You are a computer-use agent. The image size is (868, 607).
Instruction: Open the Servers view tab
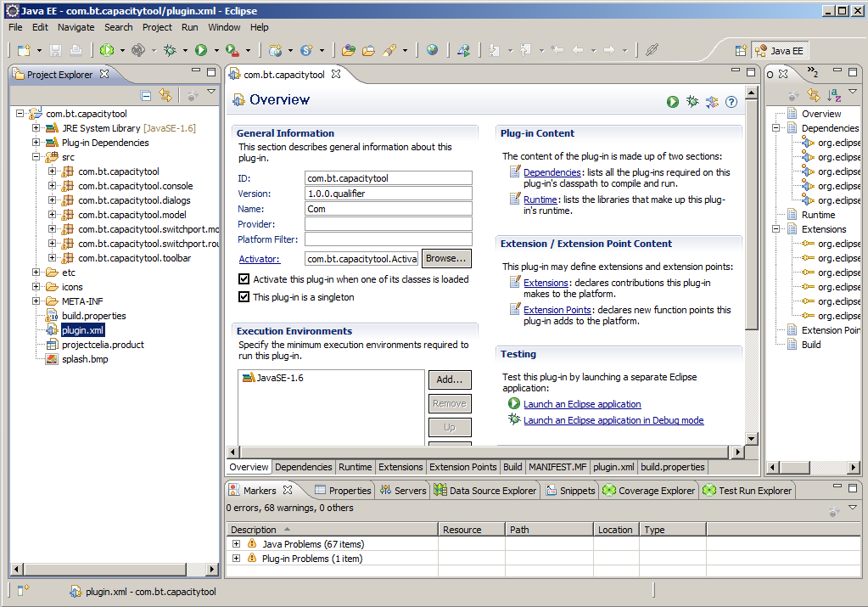[403, 490]
